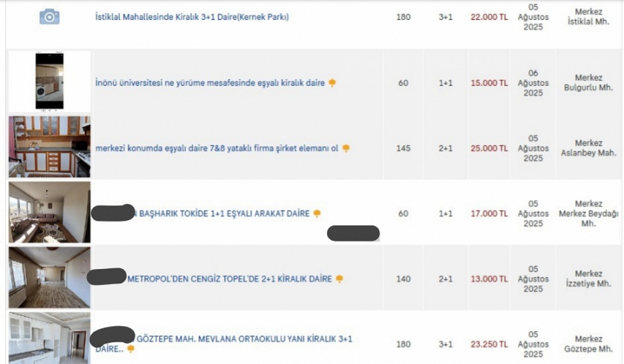
Task: Click orange badge beside METROPOL'DEN CENGİZ TOPEL listing
Action: (x=339, y=278)
